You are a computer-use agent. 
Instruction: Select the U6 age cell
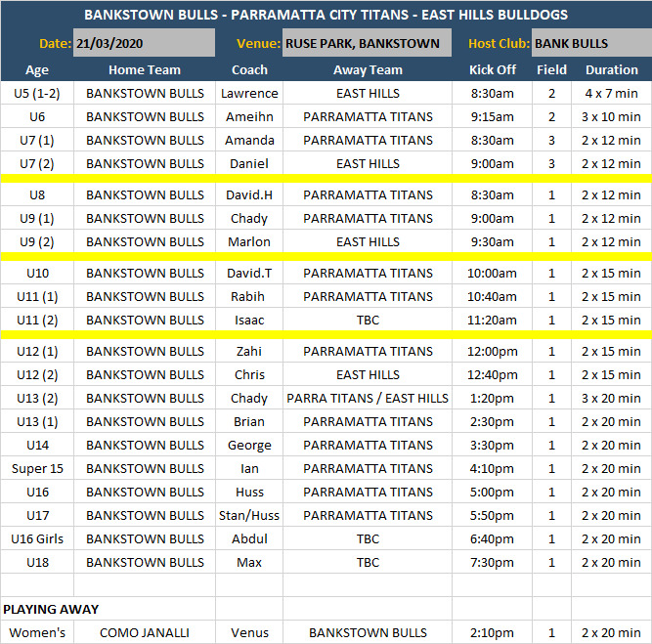point(37,117)
